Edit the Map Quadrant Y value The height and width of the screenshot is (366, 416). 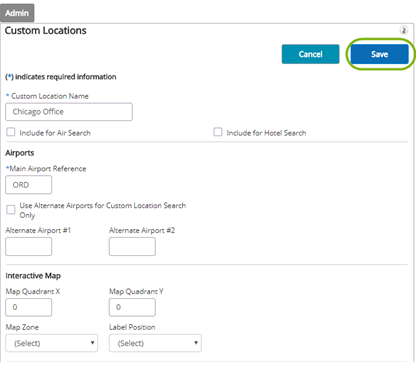132,307
